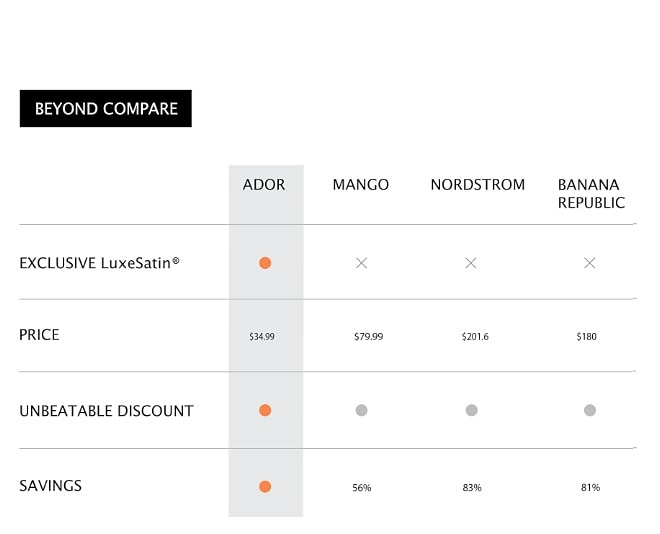Click NORDSTROM's $201.6 price
Image resolution: width=660 pixels, height=534 pixels.
click(475, 337)
